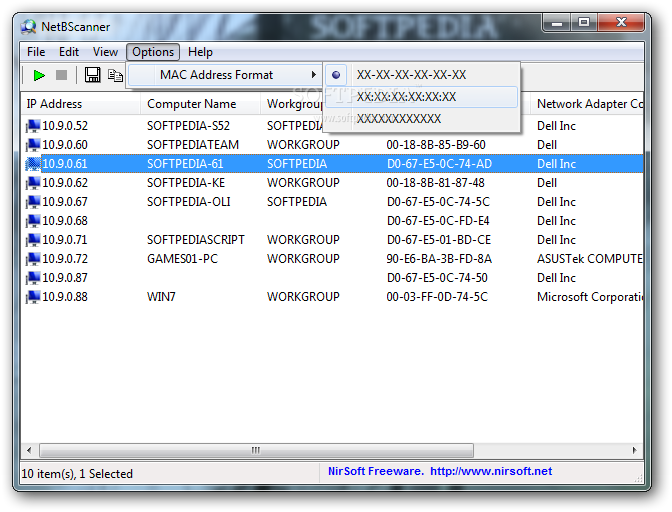The height and width of the screenshot is (512, 672).
Task: Click computer icon for 10.9.0.71
Action: coord(33,240)
